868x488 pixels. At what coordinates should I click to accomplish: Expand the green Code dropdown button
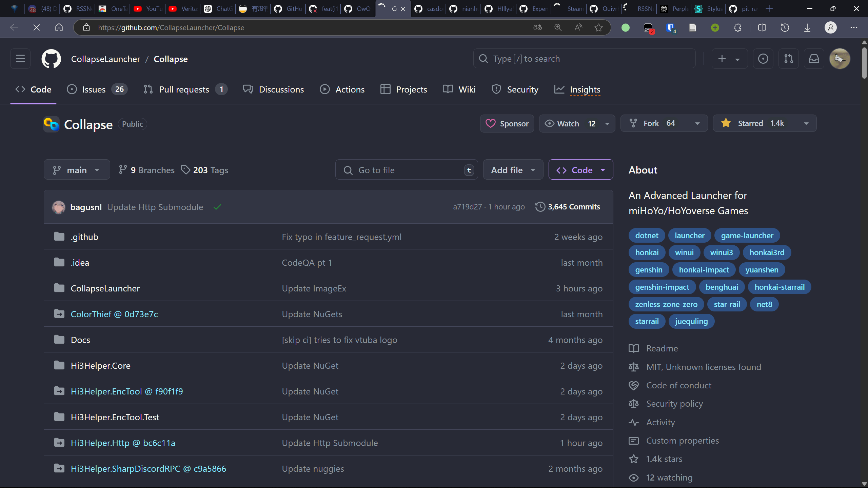pyautogui.click(x=580, y=170)
